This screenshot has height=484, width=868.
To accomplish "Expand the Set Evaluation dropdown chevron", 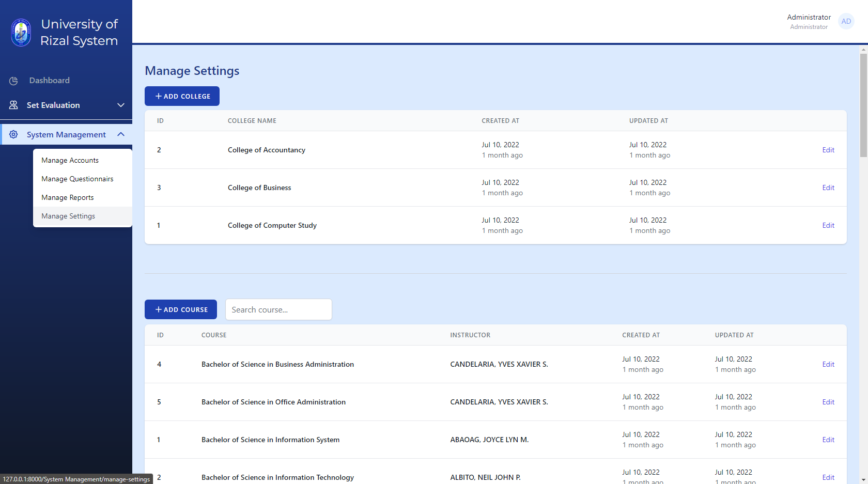I will tap(121, 105).
